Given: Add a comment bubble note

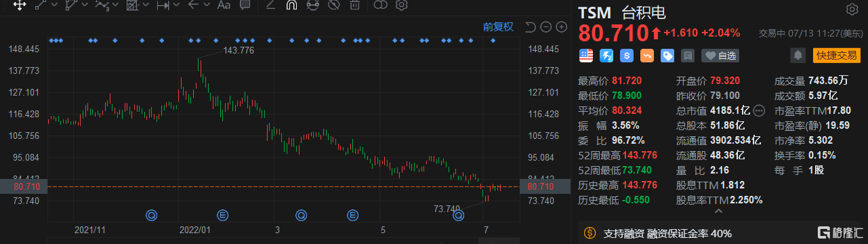Looking at the screenshot, I should pos(245,5).
